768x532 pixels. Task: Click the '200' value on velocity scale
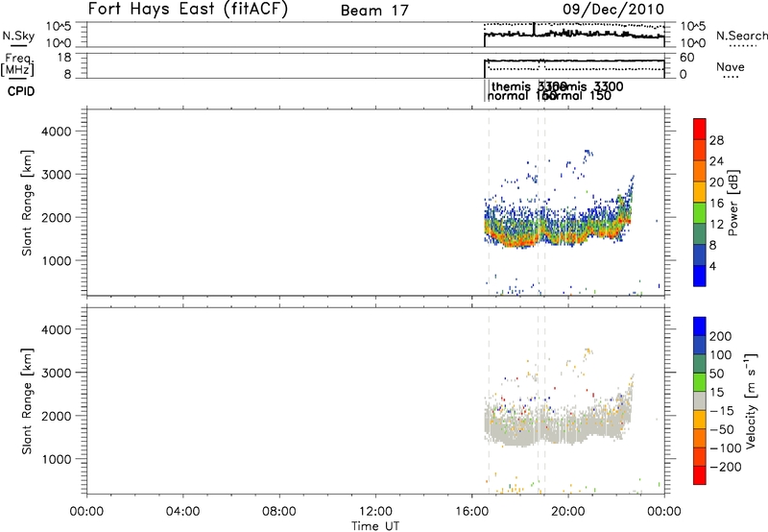(721, 336)
